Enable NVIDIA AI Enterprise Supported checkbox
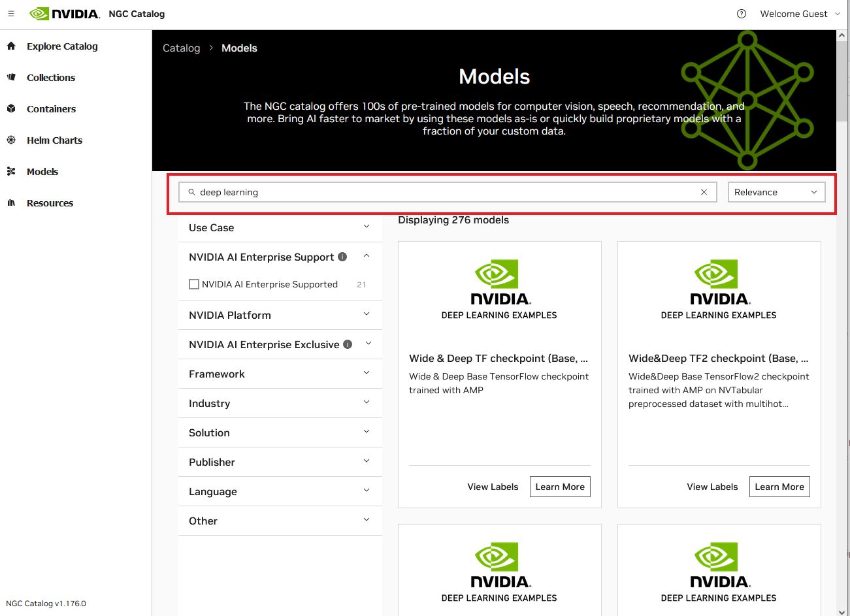The width and height of the screenshot is (850, 616). pyautogui.click(x=194, y=284)
